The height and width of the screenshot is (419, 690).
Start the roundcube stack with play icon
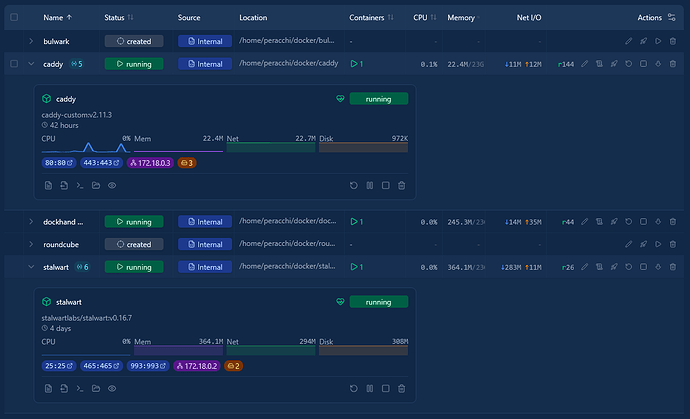(x=658, y=244)
